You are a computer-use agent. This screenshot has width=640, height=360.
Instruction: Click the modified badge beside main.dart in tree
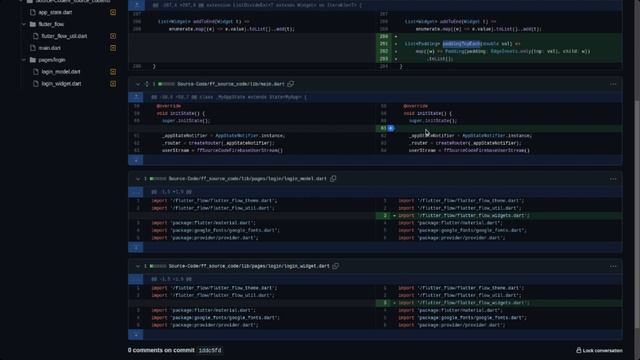click(113, 48)
